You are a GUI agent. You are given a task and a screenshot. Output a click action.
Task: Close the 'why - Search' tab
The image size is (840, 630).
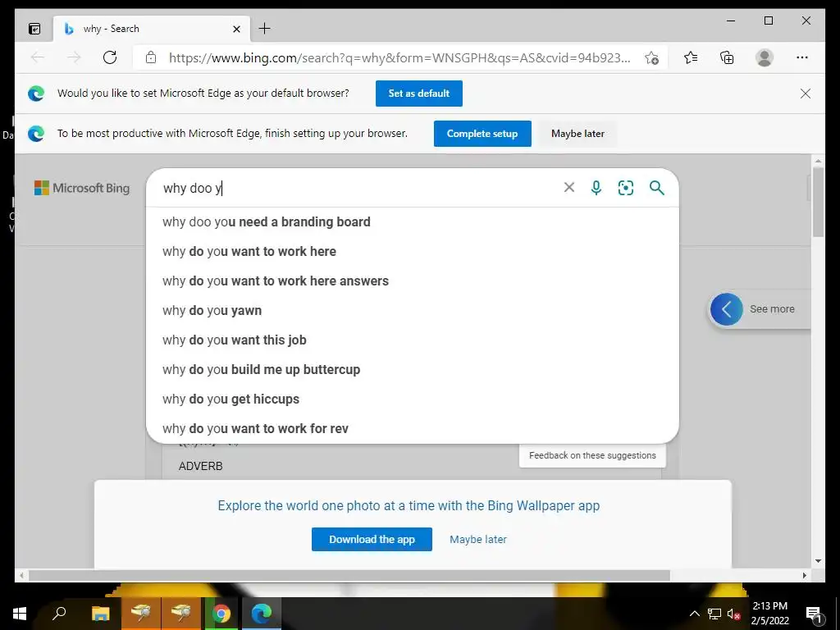click(236, 29)
